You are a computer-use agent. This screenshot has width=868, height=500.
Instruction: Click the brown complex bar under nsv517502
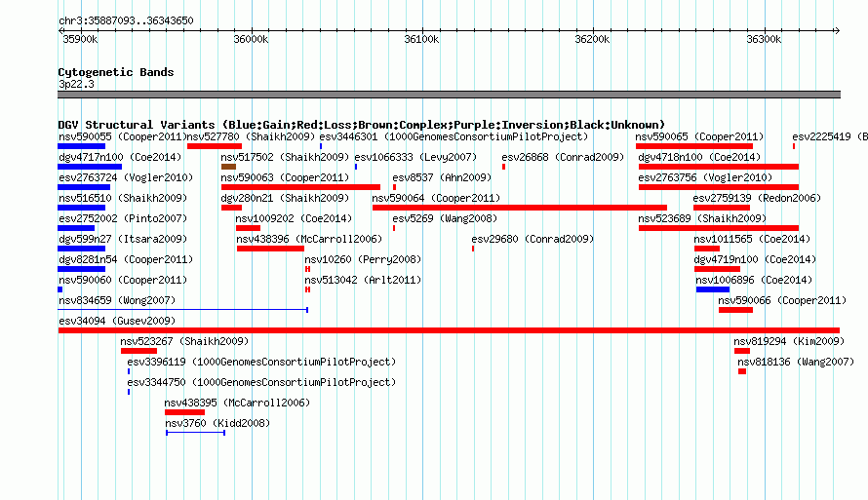pos(228,167)
